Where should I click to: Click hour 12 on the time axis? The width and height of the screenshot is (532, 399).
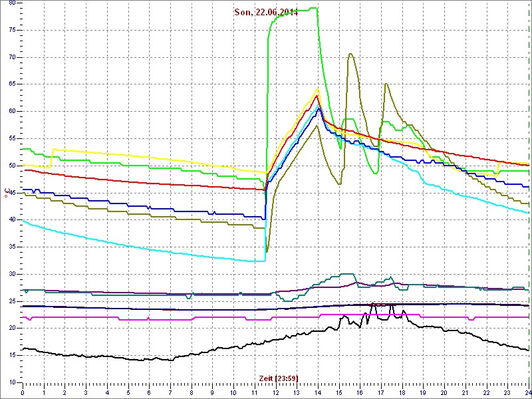[275, 393]
